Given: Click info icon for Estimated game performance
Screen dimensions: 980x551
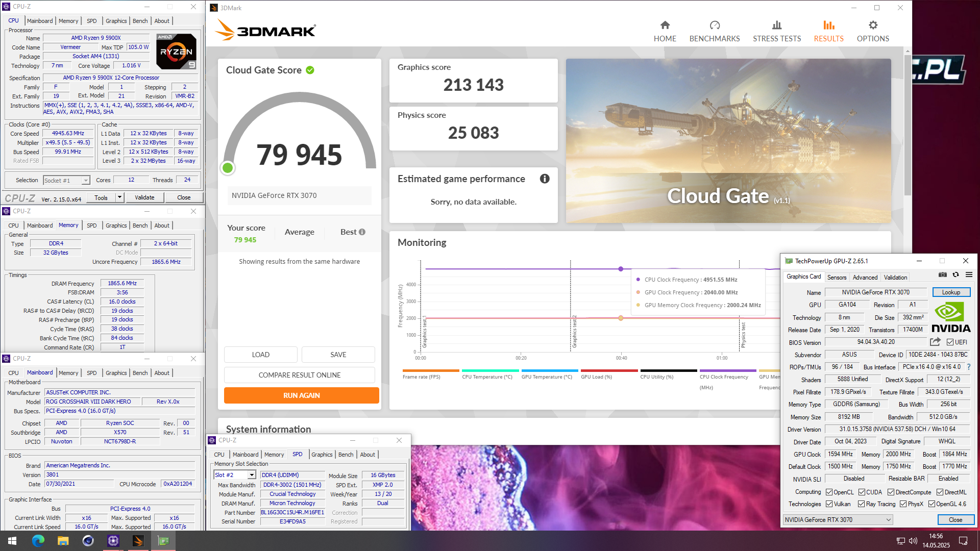Looking at the screenshot, I should 545,179.
